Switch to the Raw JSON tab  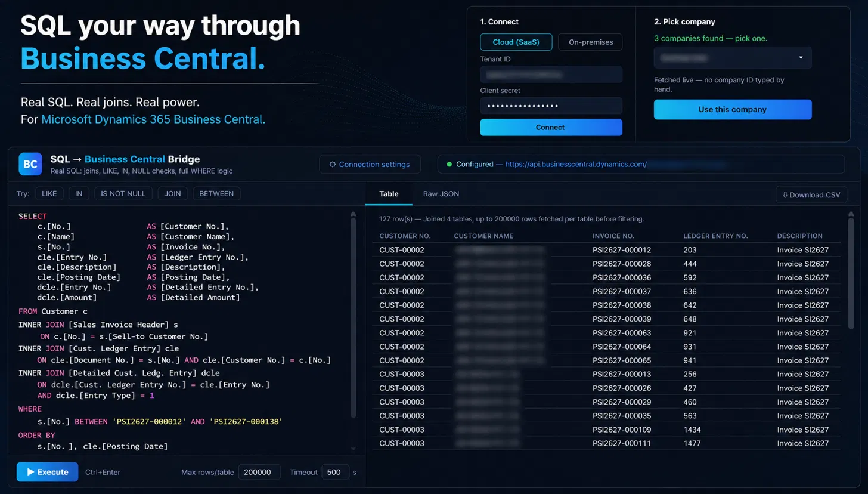coord(441,194)
